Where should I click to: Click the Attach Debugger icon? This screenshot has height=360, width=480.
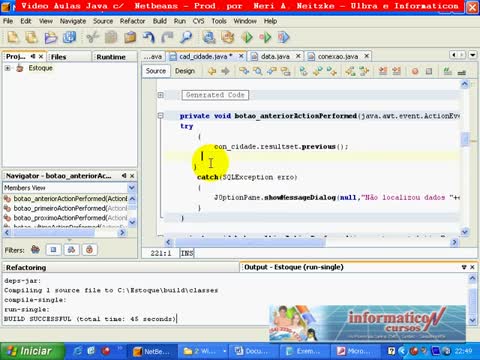pyautogui.click(x=284, y=37)
